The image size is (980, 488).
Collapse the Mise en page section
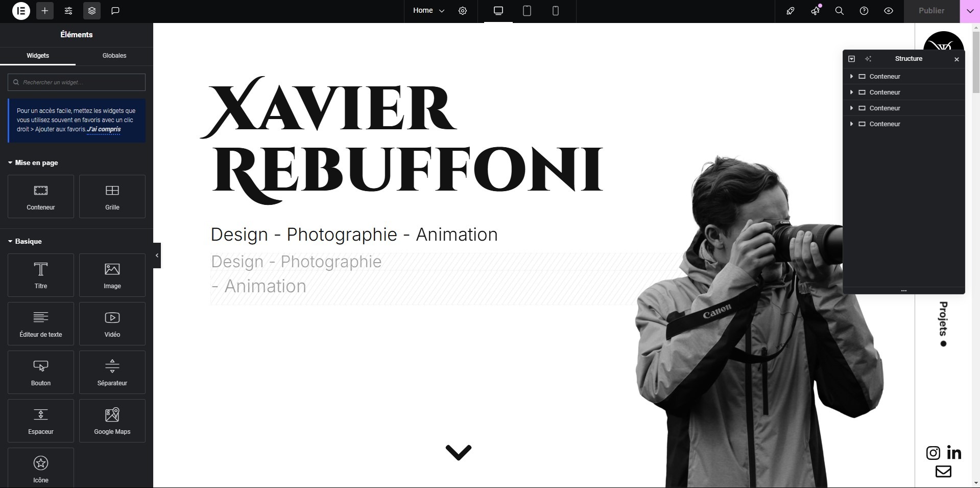coord(33,162)
